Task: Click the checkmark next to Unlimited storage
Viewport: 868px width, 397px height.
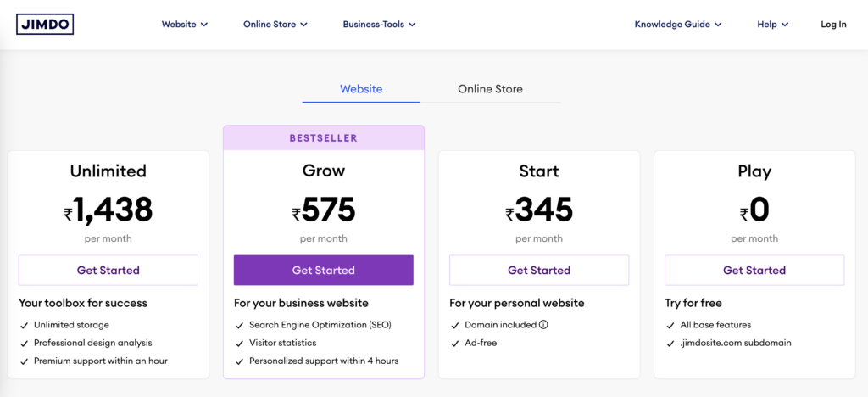Action: (x=23, y=325)
